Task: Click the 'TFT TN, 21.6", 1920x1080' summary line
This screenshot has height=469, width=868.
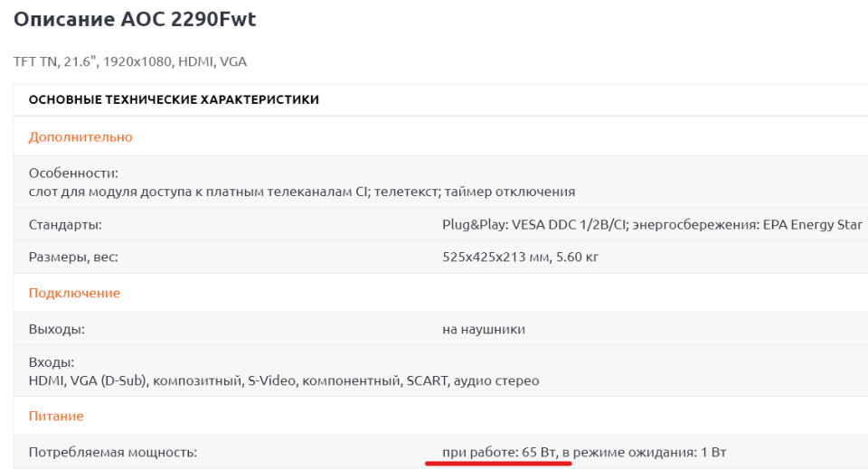Action: (129, 61)
